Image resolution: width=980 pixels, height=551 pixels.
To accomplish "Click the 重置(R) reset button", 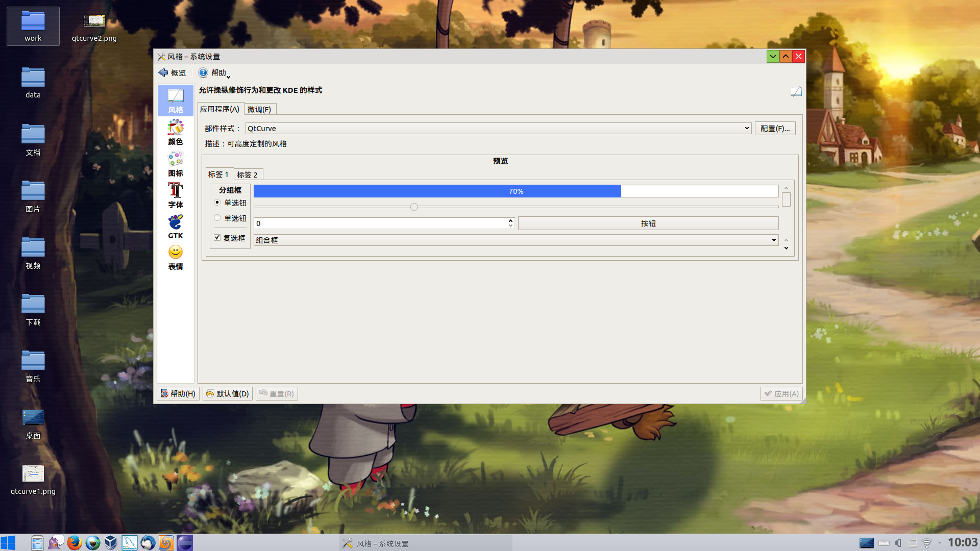I will [x=277, y=394].
